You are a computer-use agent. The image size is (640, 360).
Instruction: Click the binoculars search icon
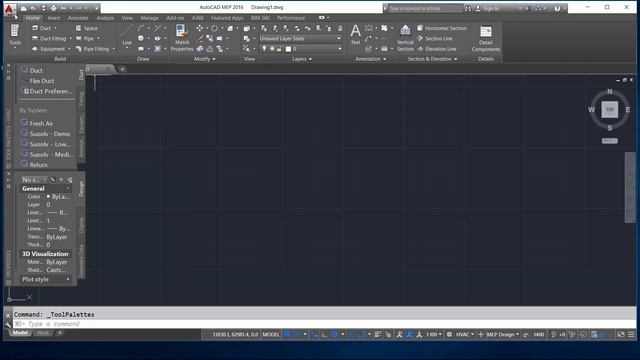click(x=468, y=8)
